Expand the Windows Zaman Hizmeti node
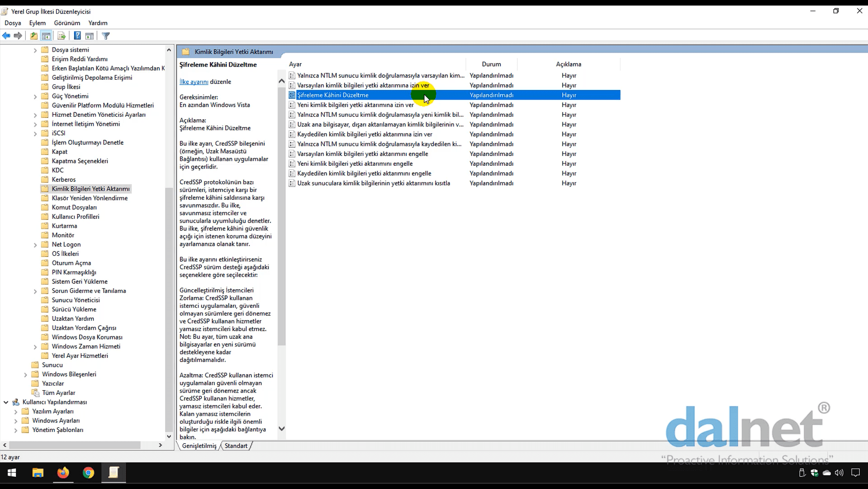868x489 pixels. (x=35, y=347)
